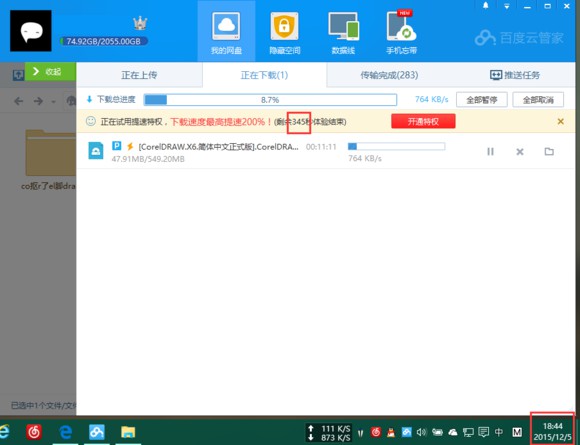
Task: Open the clock showing 18:44
Action: (x=552, y=431)
